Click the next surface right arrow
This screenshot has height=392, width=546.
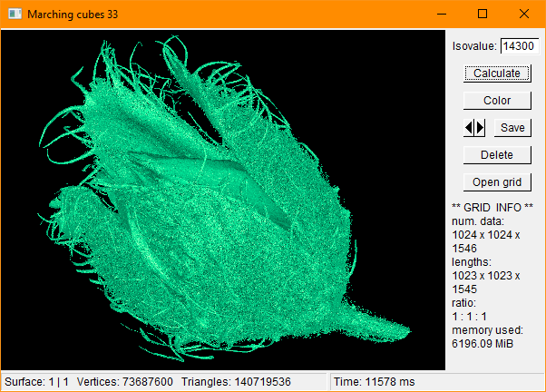(481, 128)
